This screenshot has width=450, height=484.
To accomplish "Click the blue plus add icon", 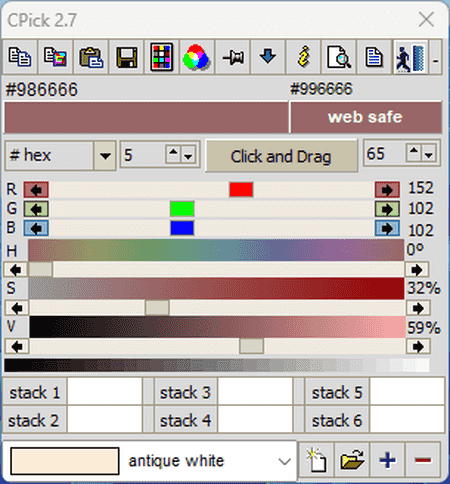I will pyautogui.click(x=388, y=460).
